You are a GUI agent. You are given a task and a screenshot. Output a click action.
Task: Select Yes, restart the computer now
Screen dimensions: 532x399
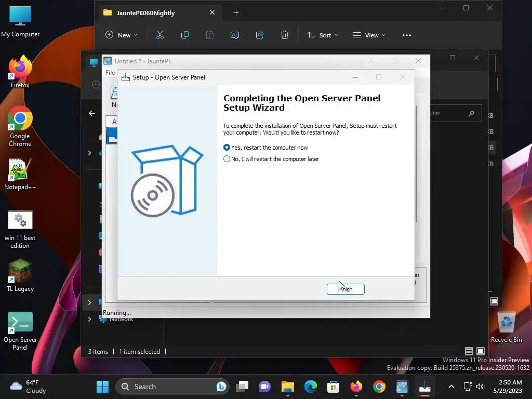coord(265,148)
